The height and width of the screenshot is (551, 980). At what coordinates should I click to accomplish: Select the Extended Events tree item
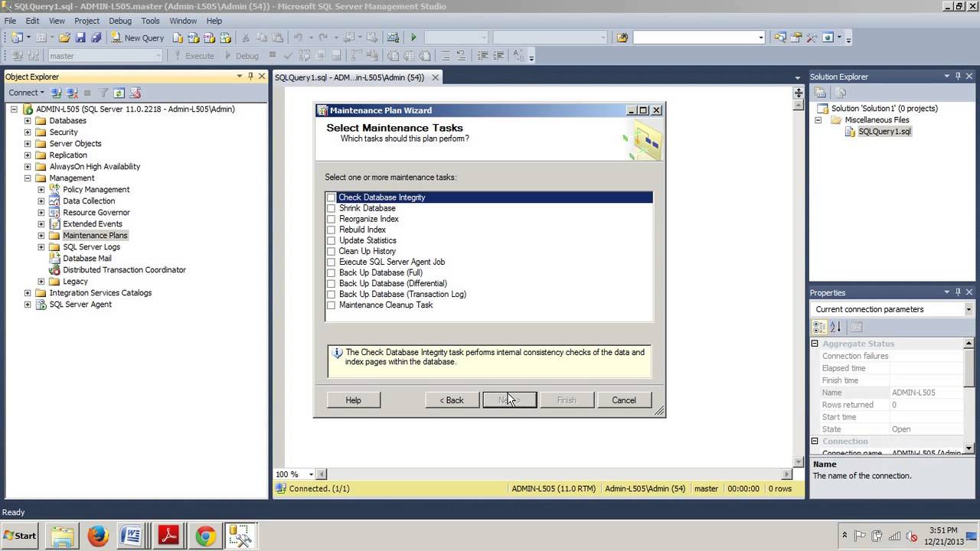coord(93,224)
